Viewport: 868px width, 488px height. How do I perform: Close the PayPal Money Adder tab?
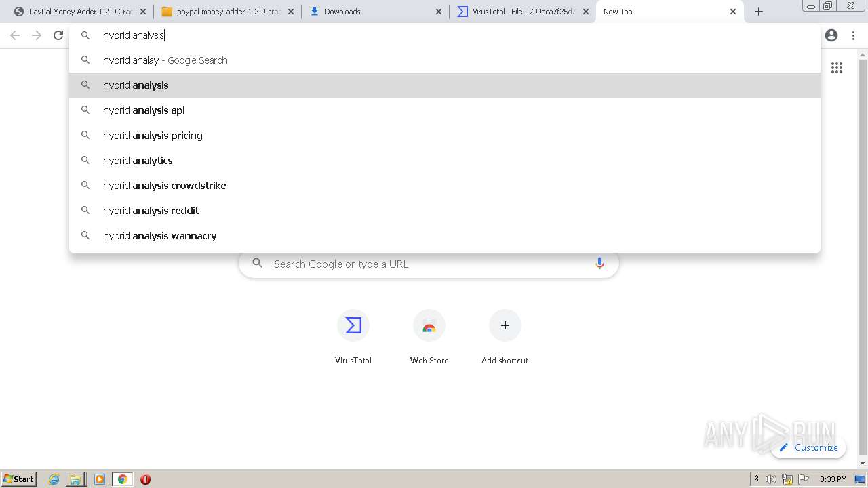click(143, 12)
